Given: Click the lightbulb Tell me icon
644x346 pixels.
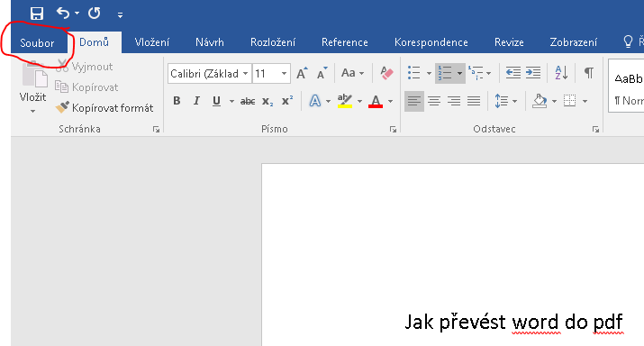Looking at the screenshot, I should 628,41.
